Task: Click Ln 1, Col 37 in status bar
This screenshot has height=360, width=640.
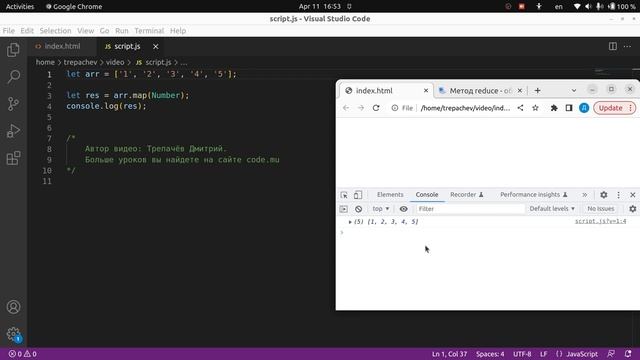Action: coord(449,354)
